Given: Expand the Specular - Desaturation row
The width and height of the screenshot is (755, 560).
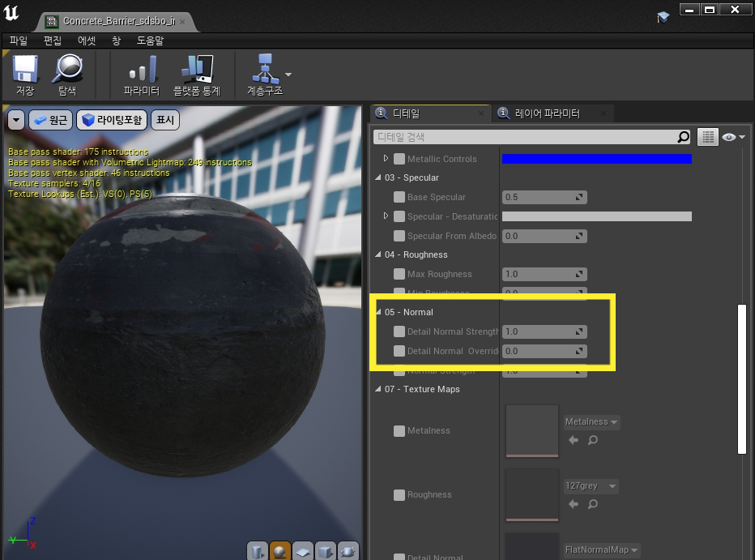Looking at the screenshot, I should click(386, 216).
